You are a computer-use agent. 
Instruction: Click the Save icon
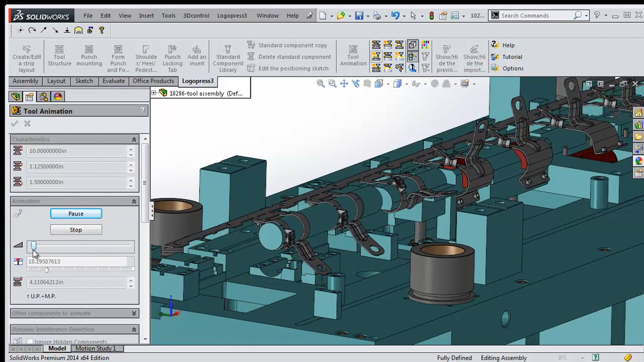tap(359, 16)
